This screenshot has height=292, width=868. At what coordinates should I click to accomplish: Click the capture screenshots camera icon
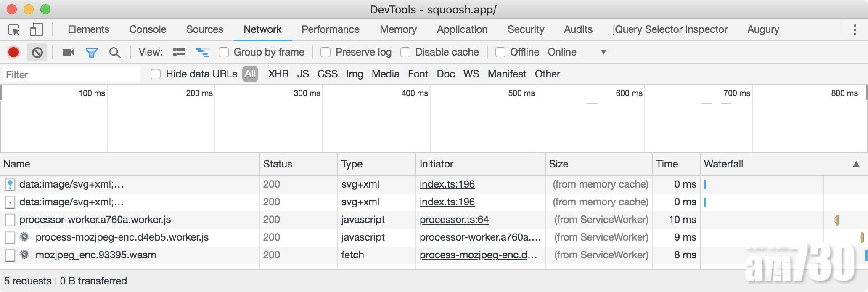68,52
